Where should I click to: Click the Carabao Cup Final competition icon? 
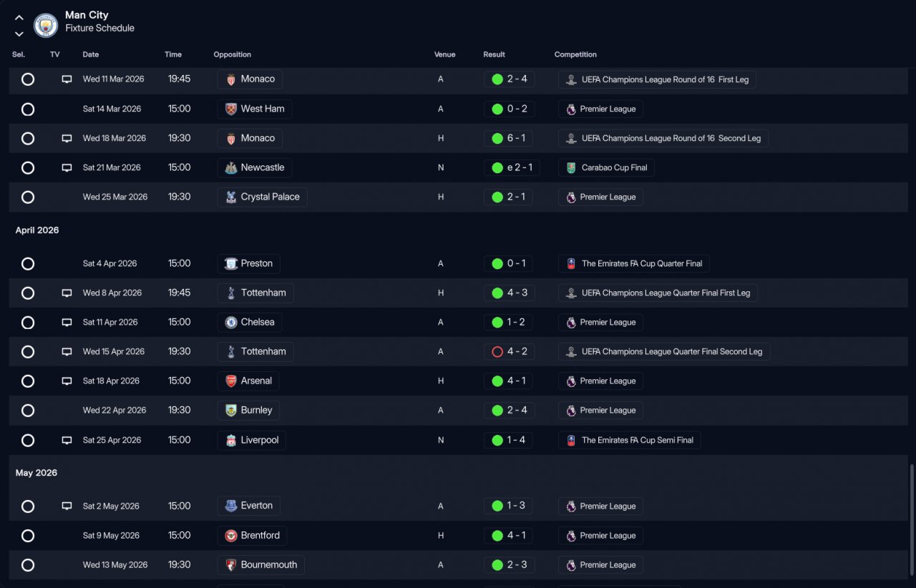tap(571, 168)
